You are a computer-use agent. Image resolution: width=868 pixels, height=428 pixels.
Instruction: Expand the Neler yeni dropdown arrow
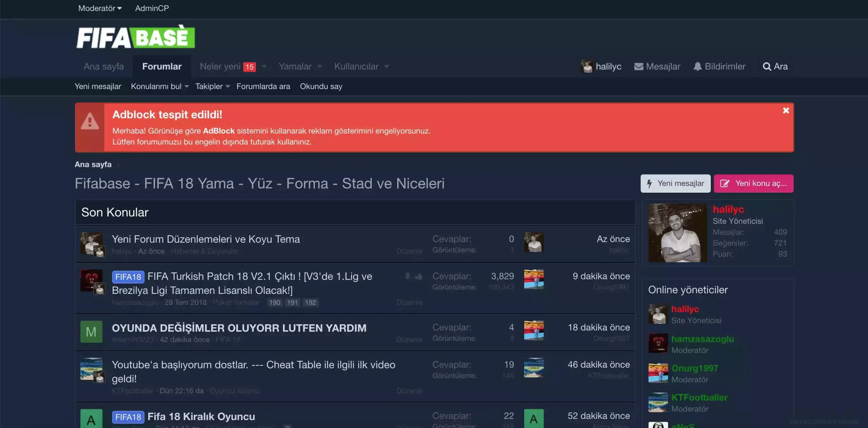[264, 66]
